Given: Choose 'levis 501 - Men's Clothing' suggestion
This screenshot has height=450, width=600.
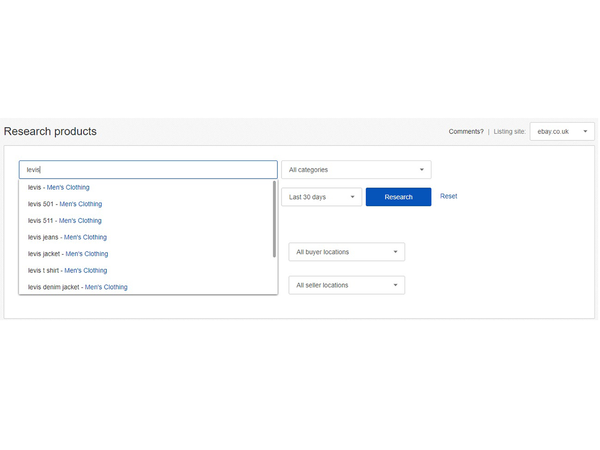Looking at the screenshot, I should [146, 204].
